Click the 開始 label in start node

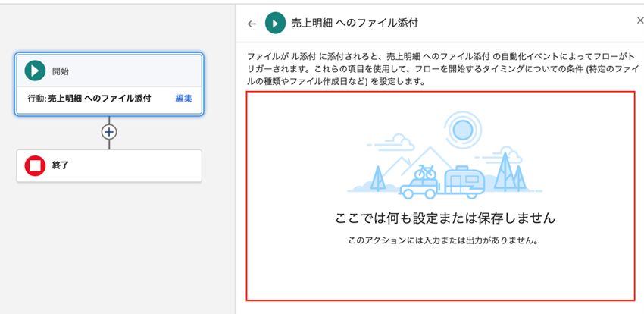pos(61,71)
